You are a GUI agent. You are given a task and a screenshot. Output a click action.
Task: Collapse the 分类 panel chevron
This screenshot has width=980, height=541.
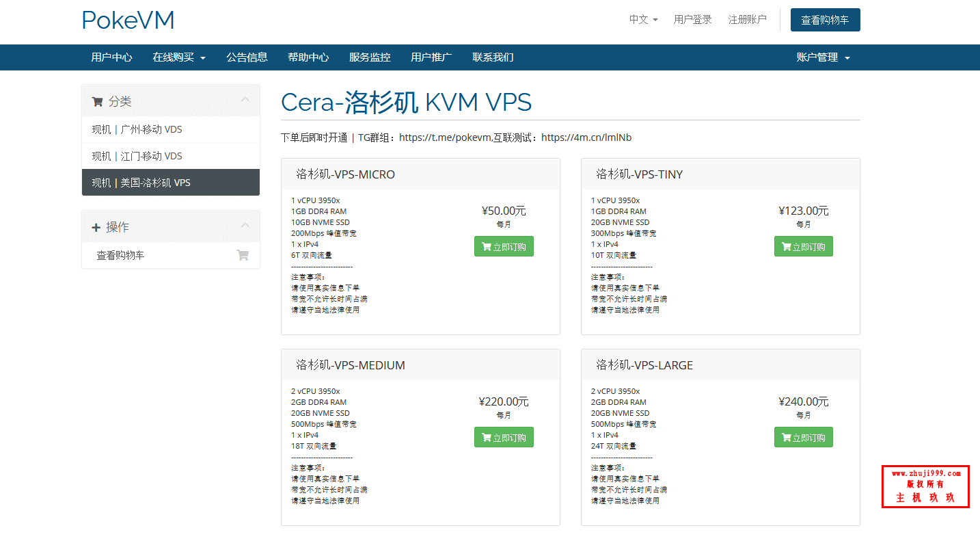245,101
